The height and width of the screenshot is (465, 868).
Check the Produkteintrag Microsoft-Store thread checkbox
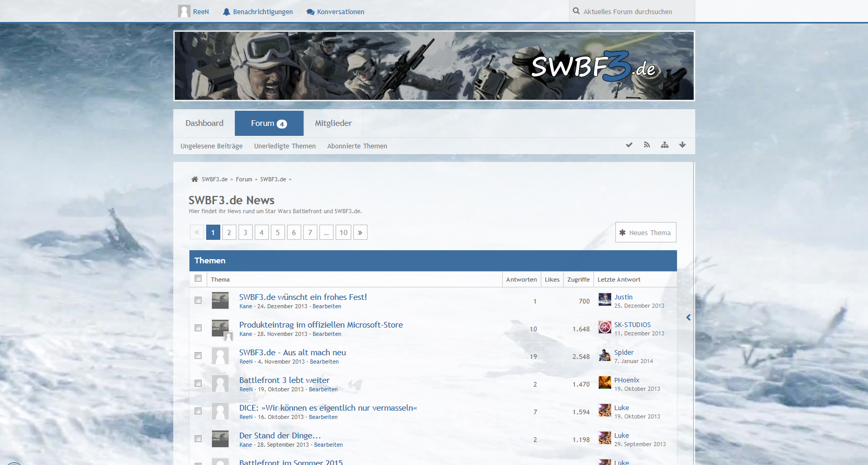click(x=198, y=328)
